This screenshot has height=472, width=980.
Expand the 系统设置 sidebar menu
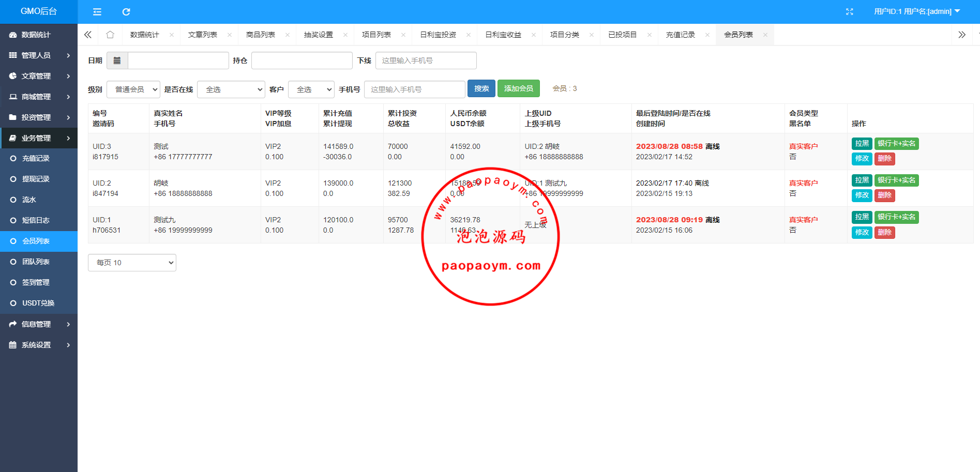click(x=39, y=345)
